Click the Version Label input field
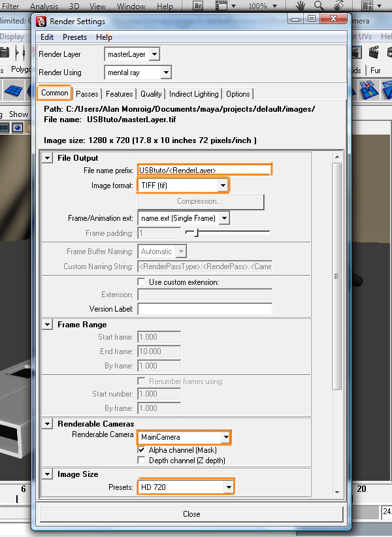This screenshot has width=392, height=537. (x=204, y=309)
